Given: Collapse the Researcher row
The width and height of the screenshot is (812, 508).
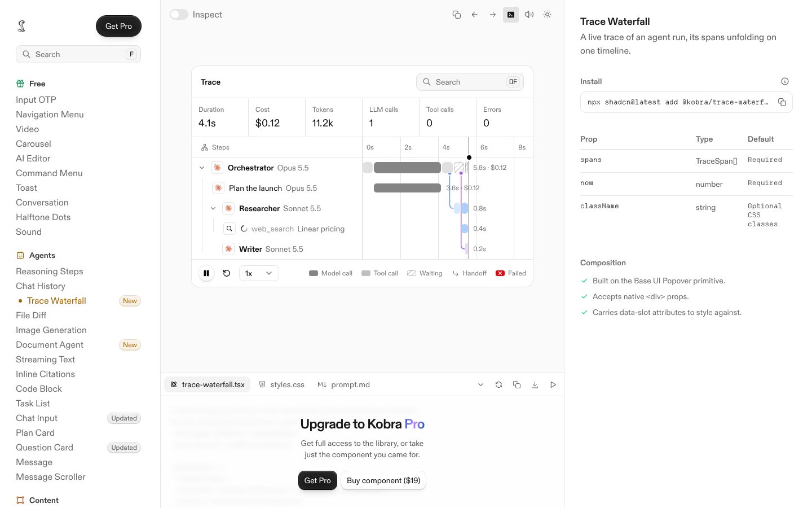Looking at the screenshot, I should 213,208.
